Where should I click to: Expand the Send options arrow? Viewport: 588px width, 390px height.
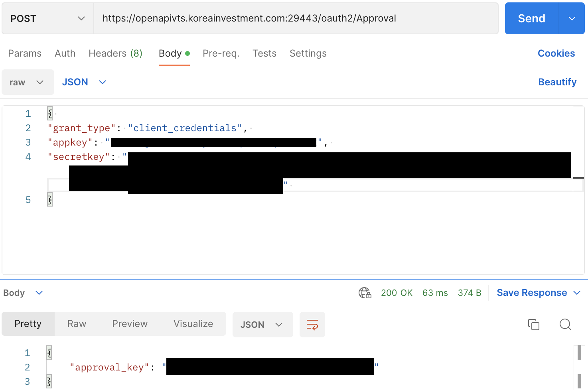point(572,19)
